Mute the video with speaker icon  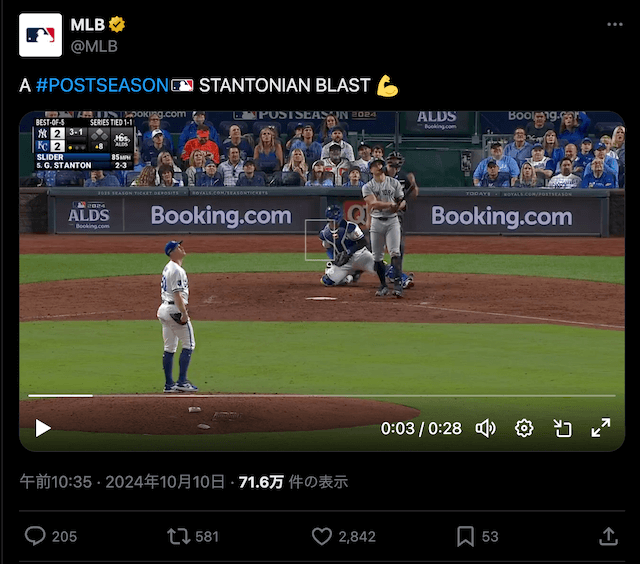click(485, 429)
